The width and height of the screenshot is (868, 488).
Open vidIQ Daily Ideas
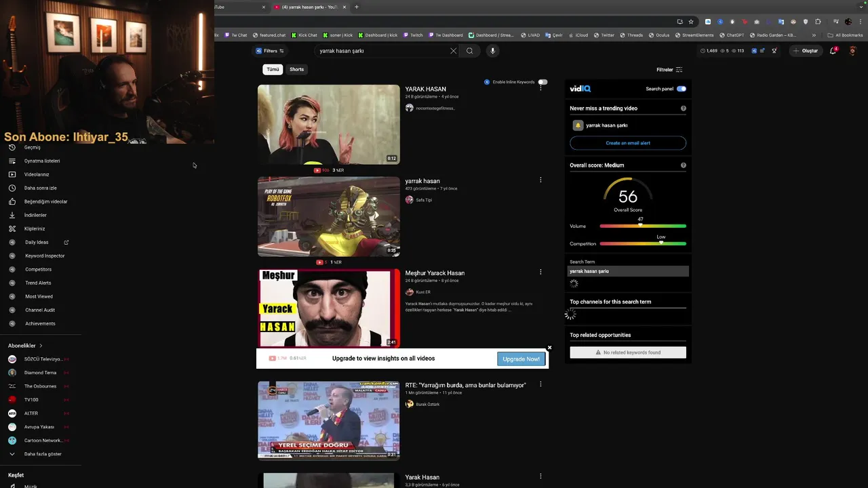tap(37, 242)
